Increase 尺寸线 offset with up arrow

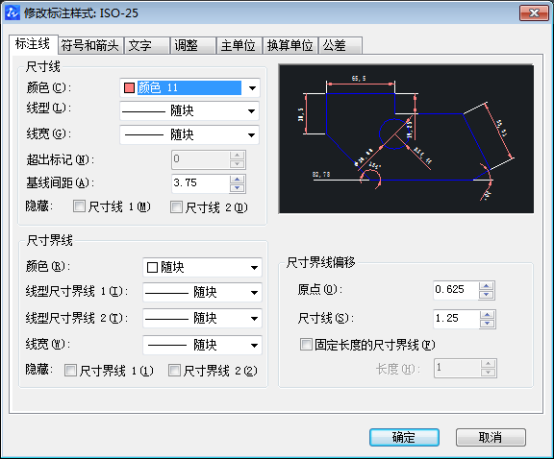point(488,314)
